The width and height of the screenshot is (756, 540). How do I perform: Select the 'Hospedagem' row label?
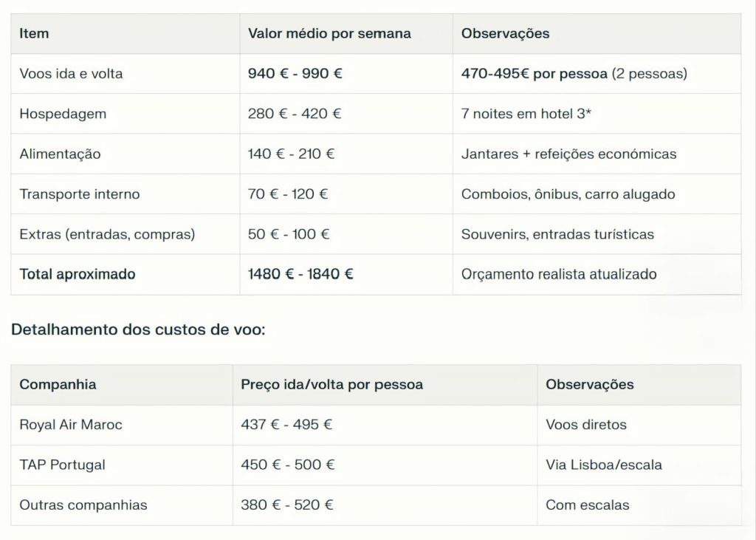[x=63, y=114]
